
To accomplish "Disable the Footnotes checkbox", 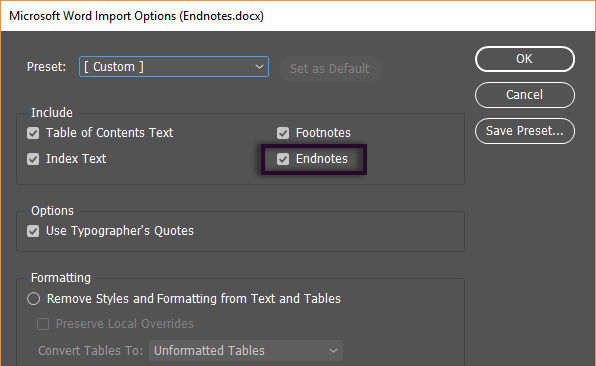I will point(283,133).
